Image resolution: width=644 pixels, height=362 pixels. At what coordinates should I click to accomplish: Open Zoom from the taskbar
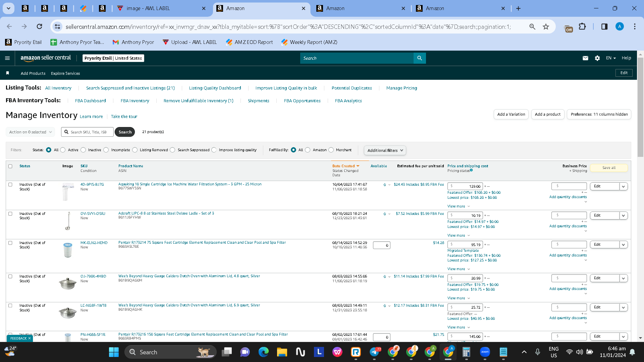point(485,352)
